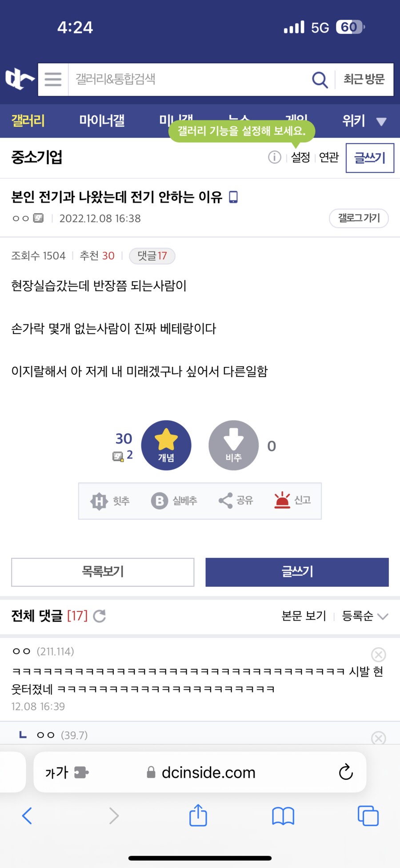The height and width of the screenshot is (868, 400).
Task: Downvote the post with the 비추 arrow icon
Action: tap(233, 445)
